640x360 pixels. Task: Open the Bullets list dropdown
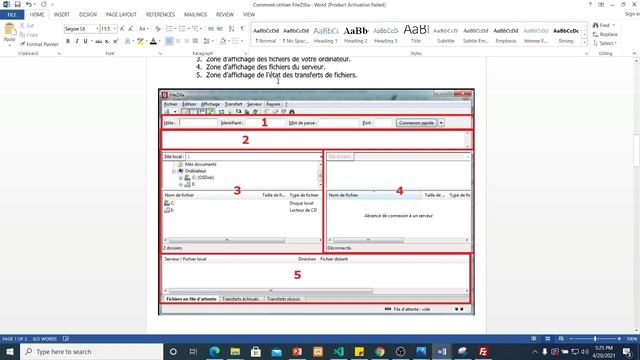(x=176, y=29)
